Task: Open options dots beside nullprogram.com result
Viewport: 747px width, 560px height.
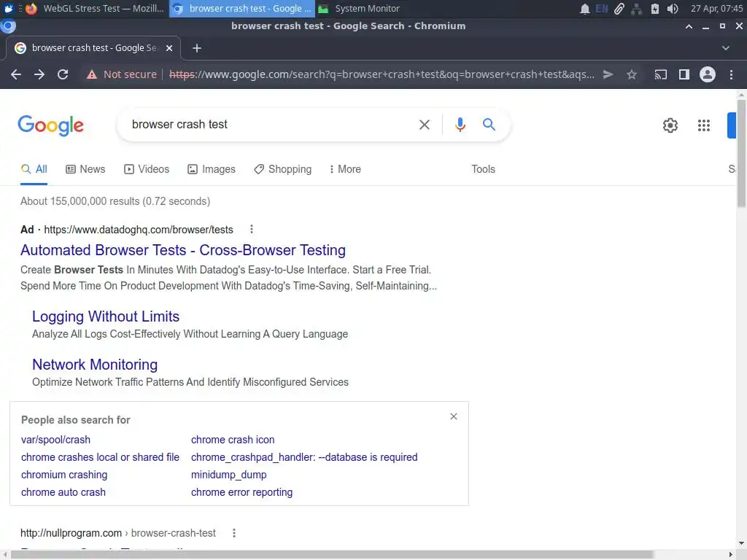Action: click(x=234, y=533)
